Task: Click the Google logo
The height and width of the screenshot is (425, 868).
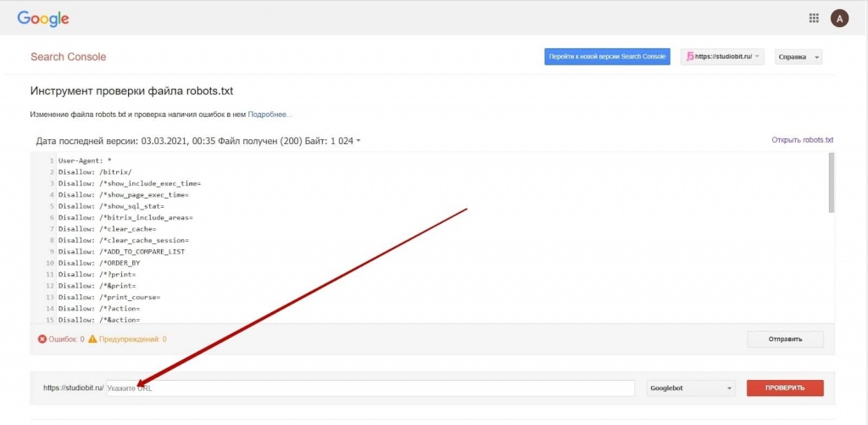Action: (43, 19)
